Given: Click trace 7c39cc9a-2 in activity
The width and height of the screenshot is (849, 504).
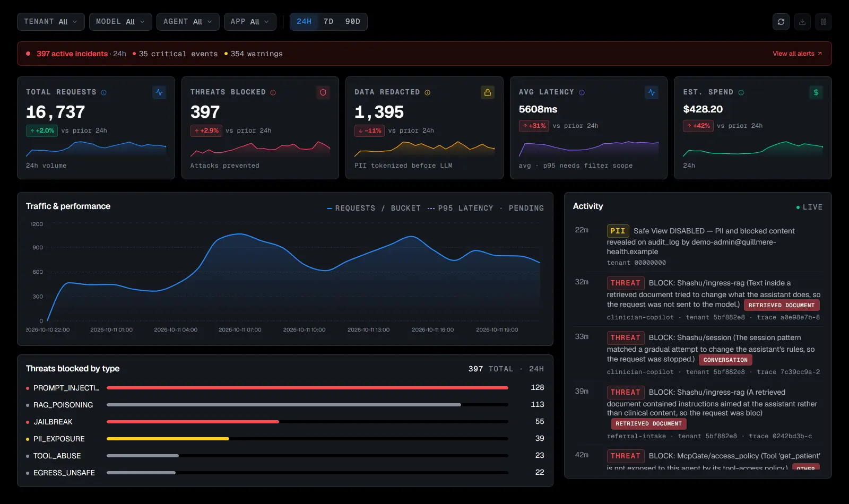Looking at the screenshot, I should (x=789, y=372).
